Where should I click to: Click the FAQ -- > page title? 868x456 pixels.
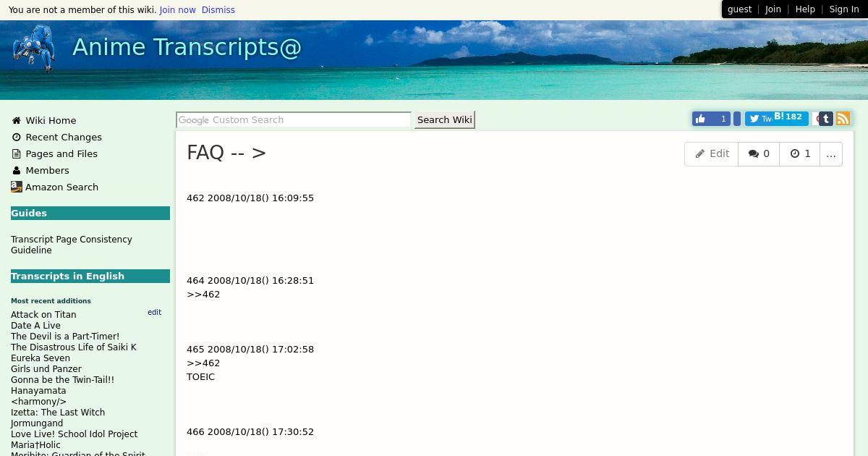coord(226,153)
